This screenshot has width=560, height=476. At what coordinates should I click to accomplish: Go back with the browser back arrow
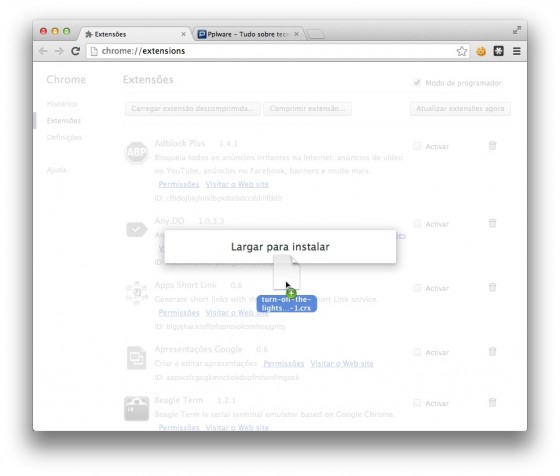point(43,51)
